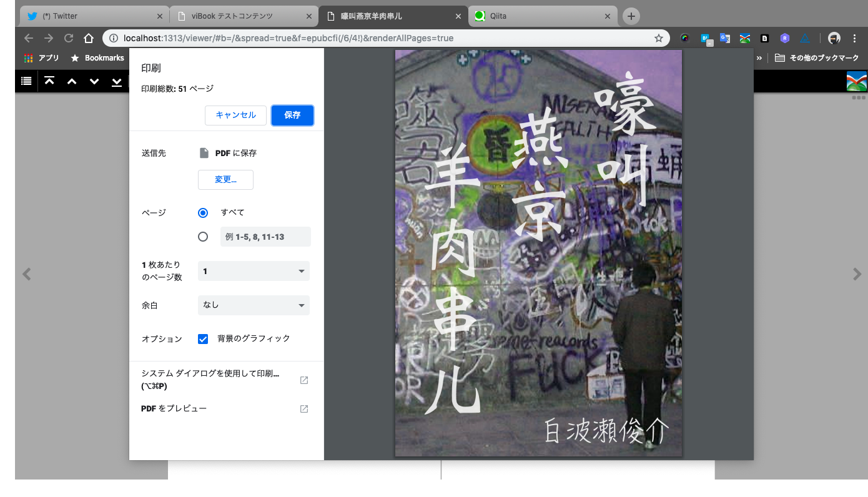Select the custom page range radio option
This screenshot has height=497, width=868.
[x=202, y=236]
